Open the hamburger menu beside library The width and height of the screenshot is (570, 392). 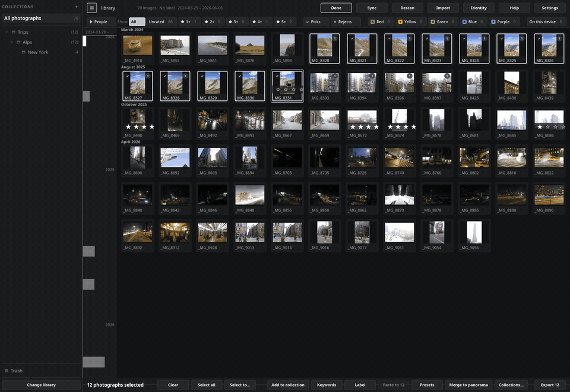click(91, 8)
